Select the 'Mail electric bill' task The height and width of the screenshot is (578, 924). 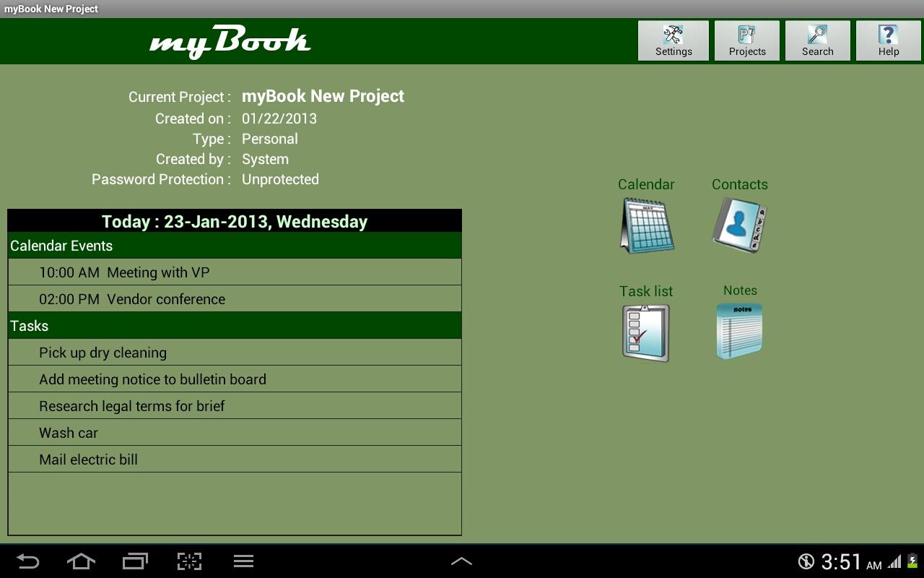click(235, 460)
